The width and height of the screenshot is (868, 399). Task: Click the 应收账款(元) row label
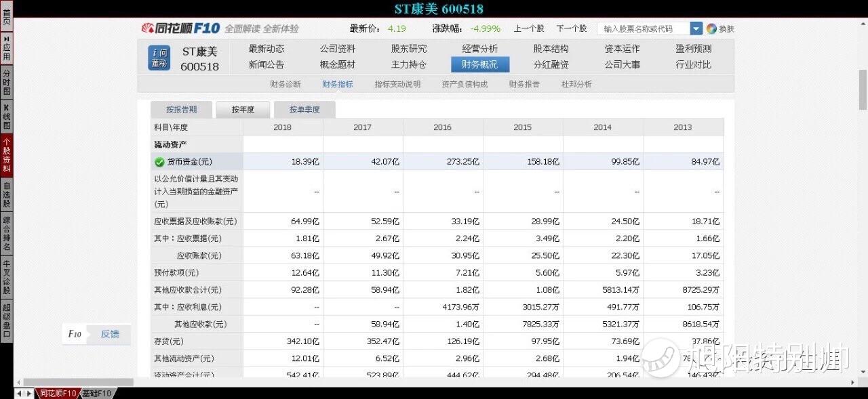pos(199,255)
